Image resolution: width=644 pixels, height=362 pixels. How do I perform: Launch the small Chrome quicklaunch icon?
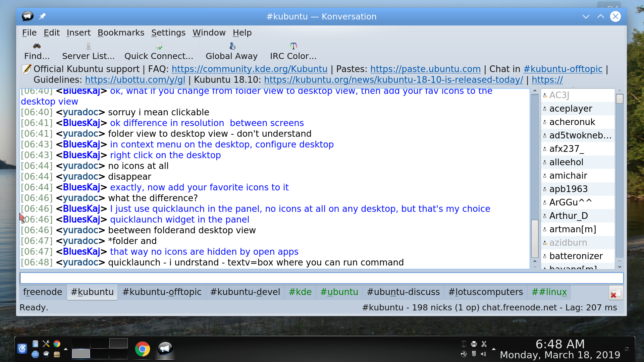click(57, 344)
